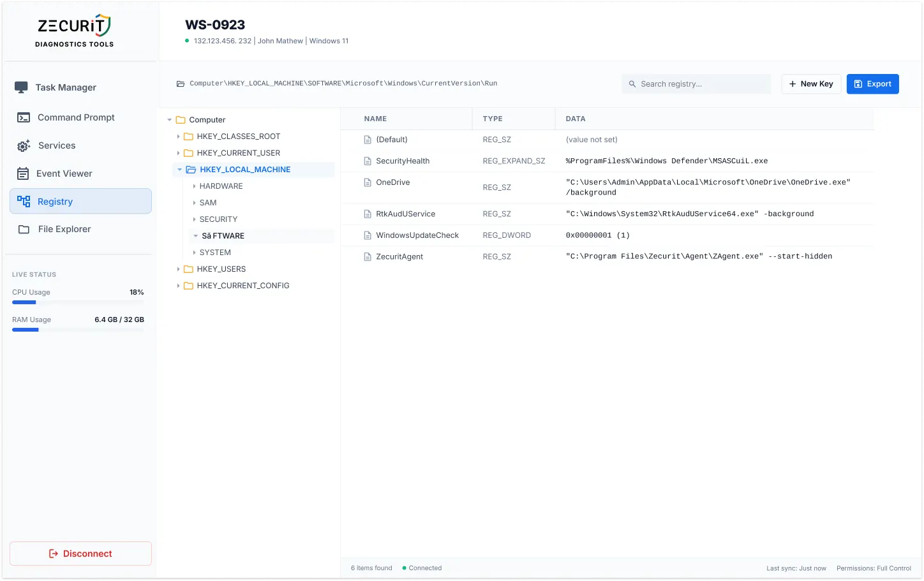
Task: Click the breadcrumb folder icon before the registry path
Action: coord(181,83)
